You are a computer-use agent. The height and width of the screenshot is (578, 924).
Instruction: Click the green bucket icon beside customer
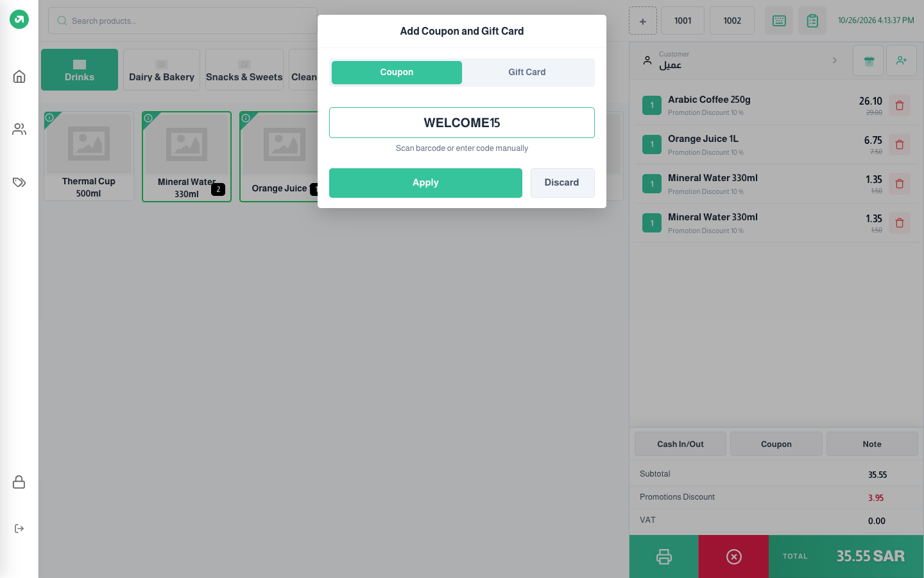point(868,60)
